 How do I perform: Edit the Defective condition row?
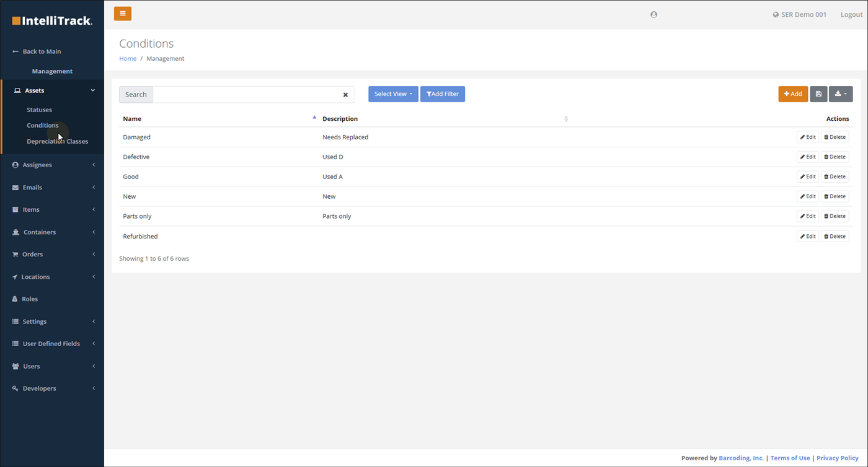[x=808, y=157]
